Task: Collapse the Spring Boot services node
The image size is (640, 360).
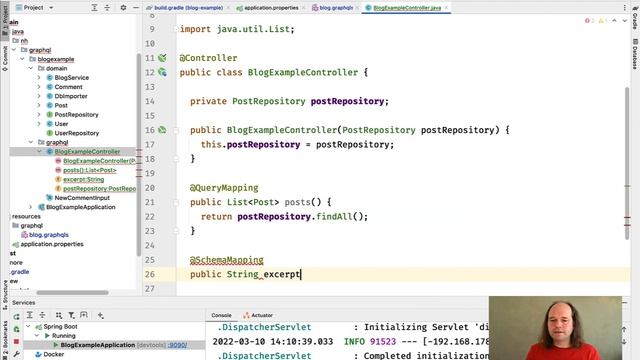Action: point(28,327)
